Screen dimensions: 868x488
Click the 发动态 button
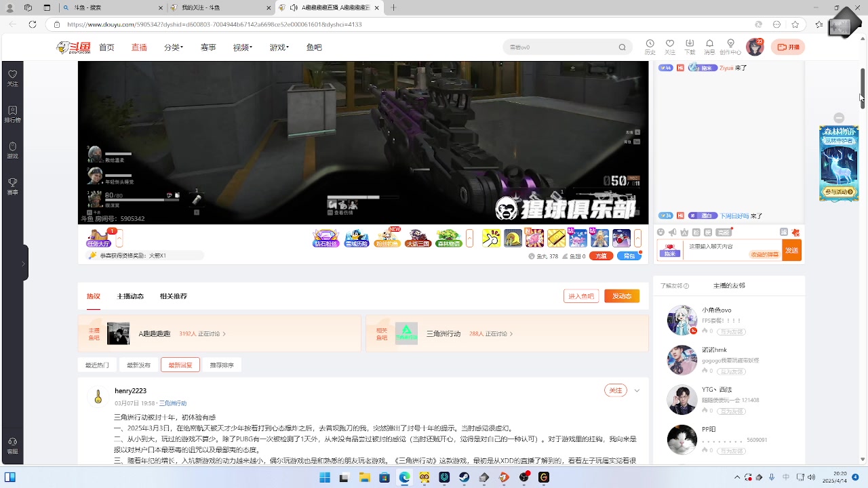(622, 296)
